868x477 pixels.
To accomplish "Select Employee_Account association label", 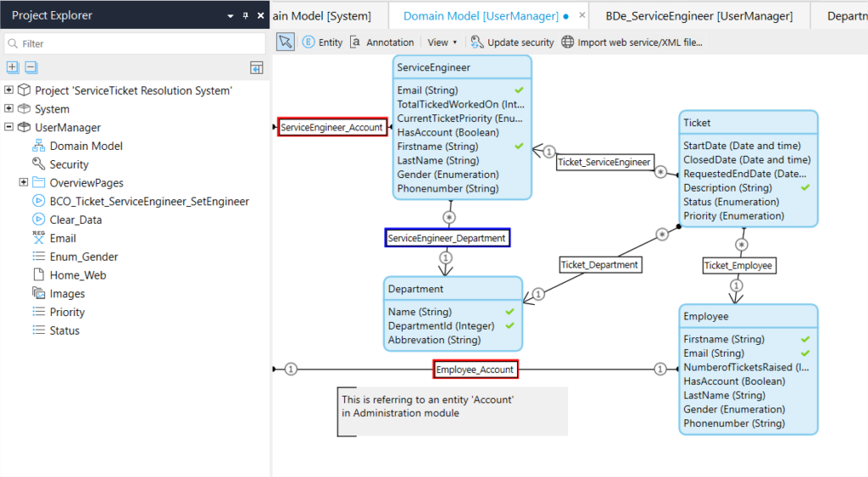I will pyautogui.click(x=475, y=369).
